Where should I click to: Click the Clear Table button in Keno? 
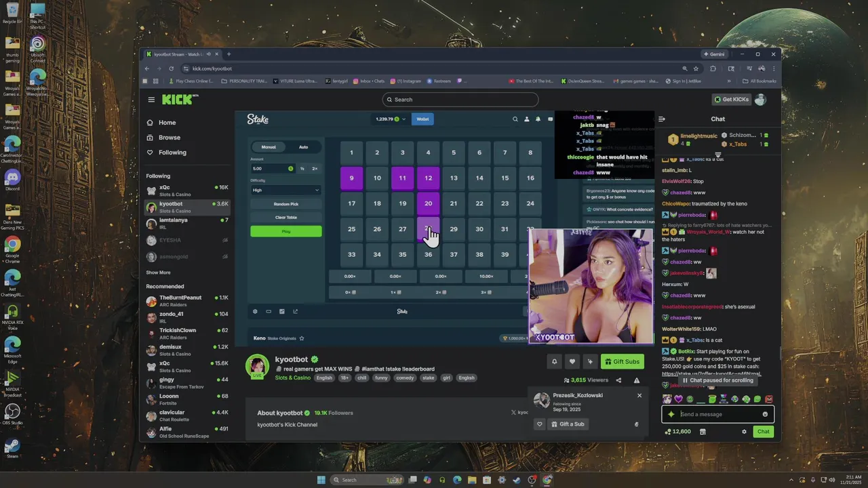point(285,218)
